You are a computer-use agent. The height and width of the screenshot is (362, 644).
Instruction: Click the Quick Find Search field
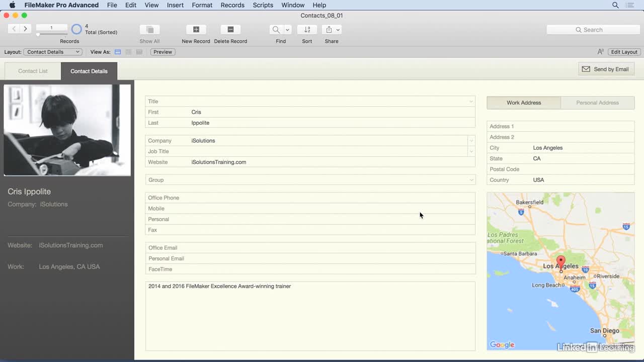coord(593,30)
